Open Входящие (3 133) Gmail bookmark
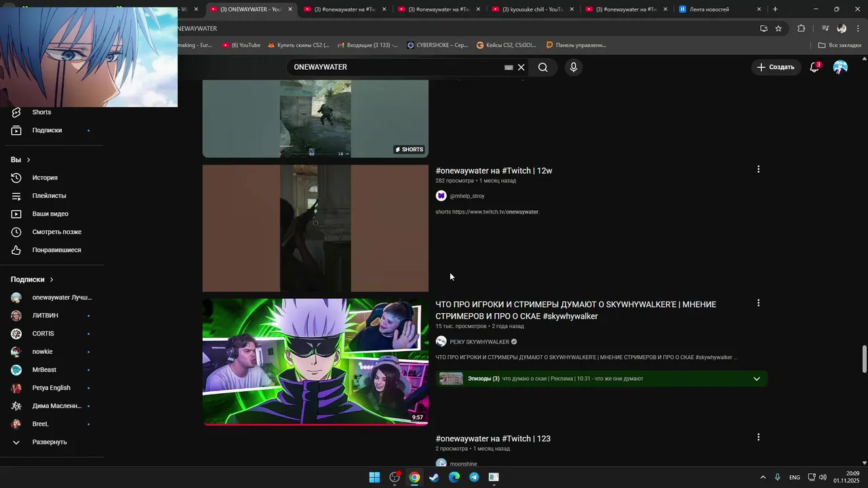This screenshot has height=488, width=868. click(368, 45)
